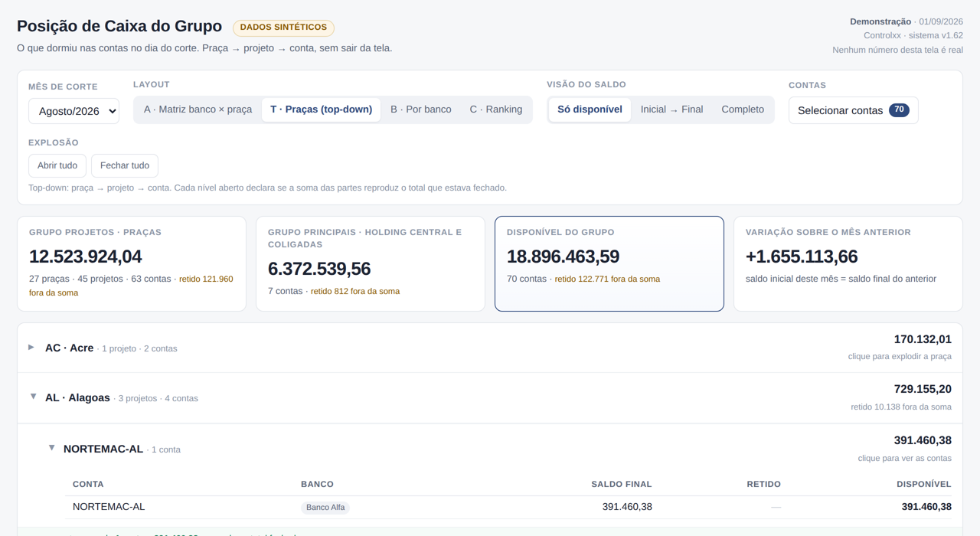Click the DADOS SINTÉTICOS badge
980x536 pixels.
[x=283, y=28]
